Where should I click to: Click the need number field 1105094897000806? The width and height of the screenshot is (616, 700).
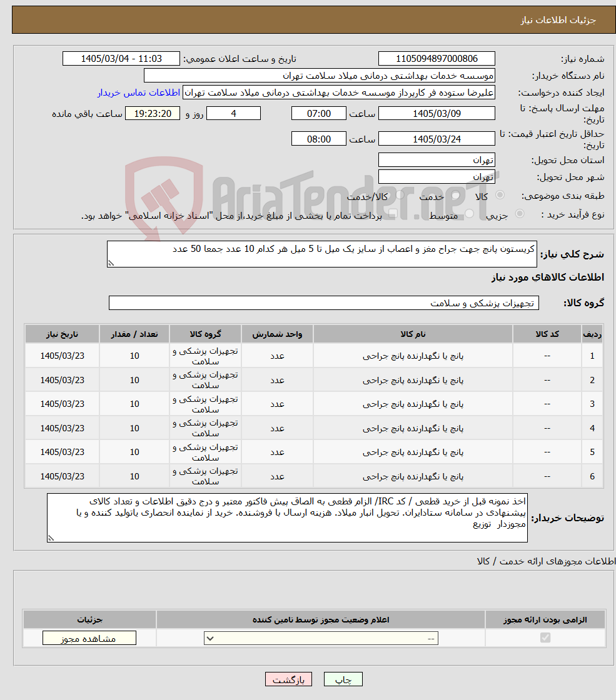click(x=437, y=59)
